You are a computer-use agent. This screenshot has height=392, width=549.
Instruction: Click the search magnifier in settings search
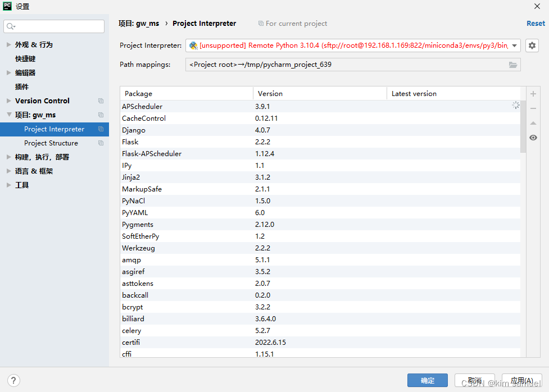[10, 26]
